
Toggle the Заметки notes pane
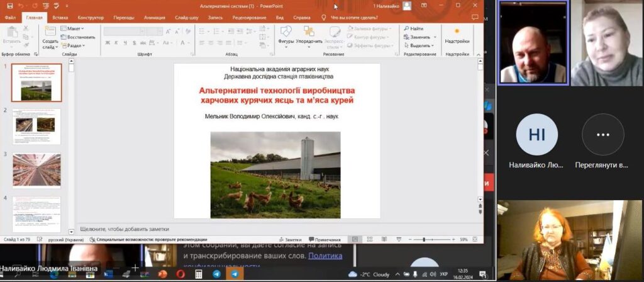290,240
